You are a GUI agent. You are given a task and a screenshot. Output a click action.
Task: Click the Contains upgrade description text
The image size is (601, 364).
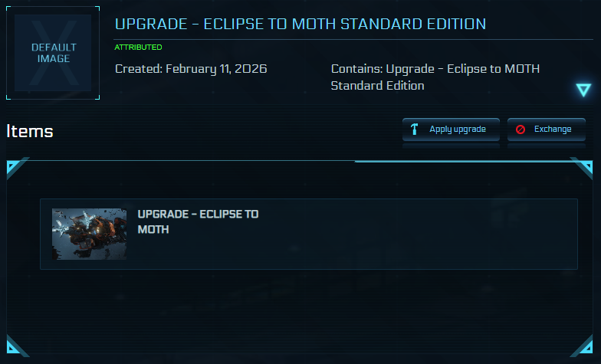pos(435,77)
